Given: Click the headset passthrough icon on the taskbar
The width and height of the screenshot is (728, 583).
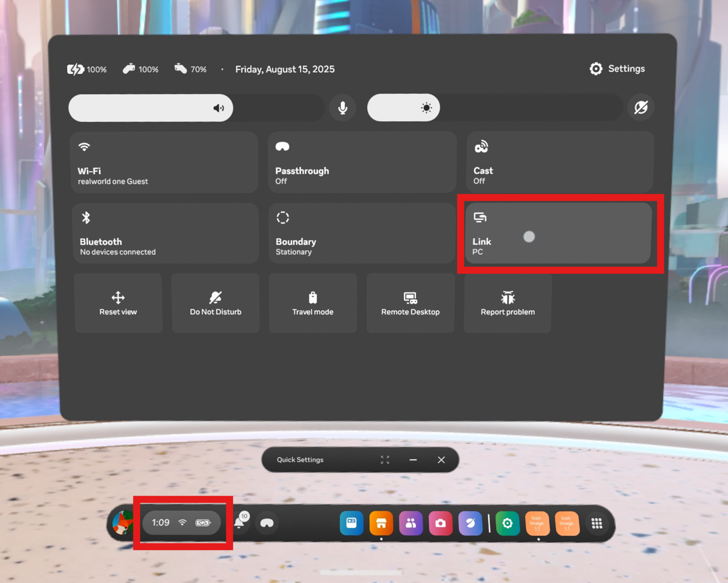Looking at the screenshot, I should 267,524.
